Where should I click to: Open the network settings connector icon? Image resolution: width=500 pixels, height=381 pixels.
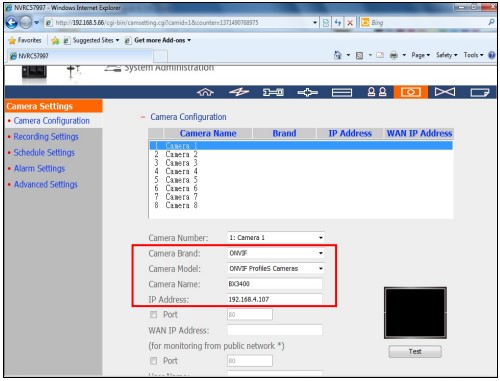273,92
